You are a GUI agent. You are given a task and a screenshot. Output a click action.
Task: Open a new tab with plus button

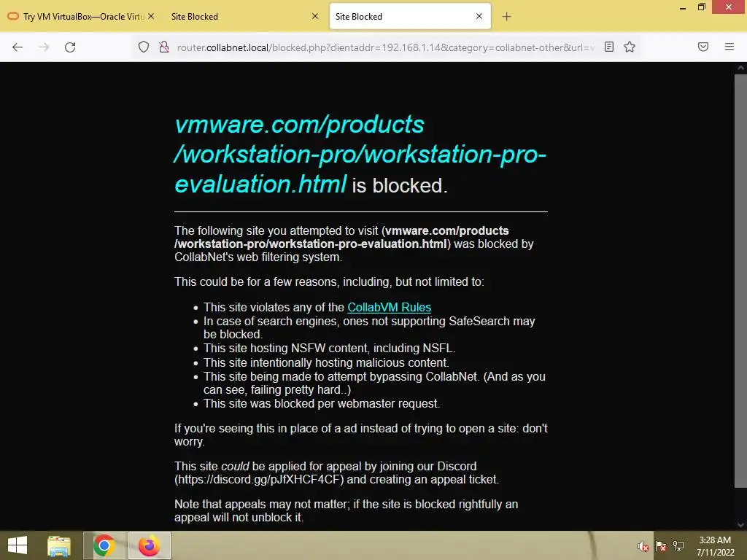[x=506, y=17]
